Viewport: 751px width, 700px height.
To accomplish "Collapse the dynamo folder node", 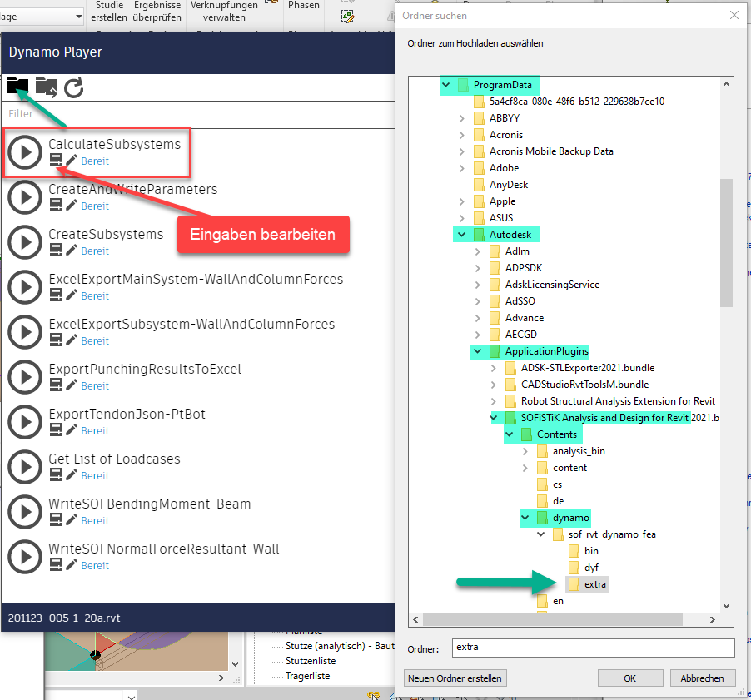I will [525, 518].
